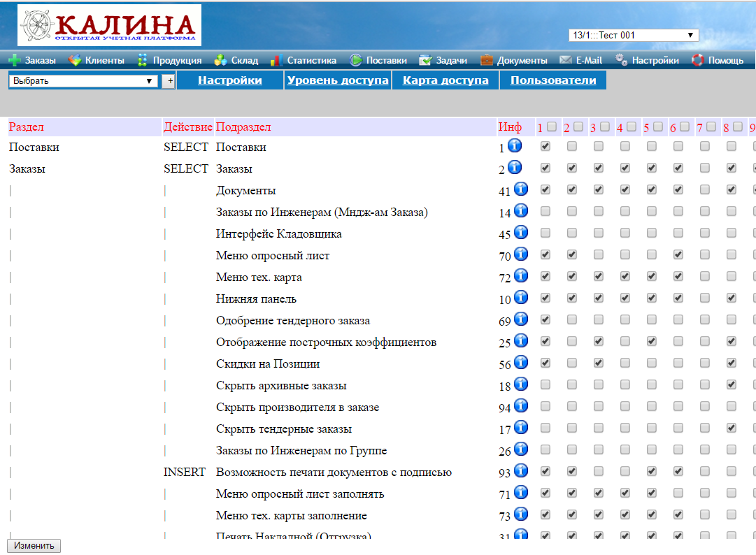Screen dimensions: 756x555
Task: Uncheck column 8 box for Скрыть тендерные заказы
Action: tap(732, 428)
